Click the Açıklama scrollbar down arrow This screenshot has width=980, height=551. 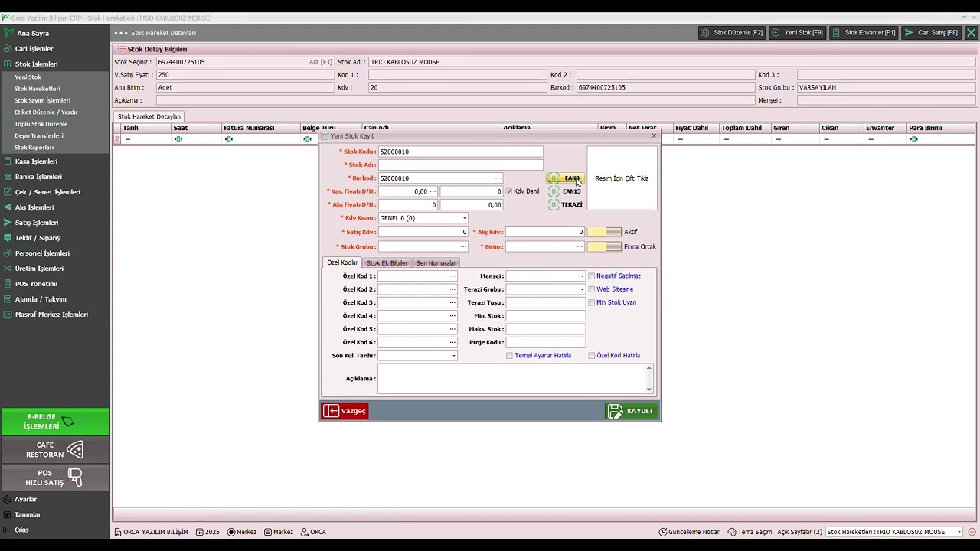click(x=649, y=390)
